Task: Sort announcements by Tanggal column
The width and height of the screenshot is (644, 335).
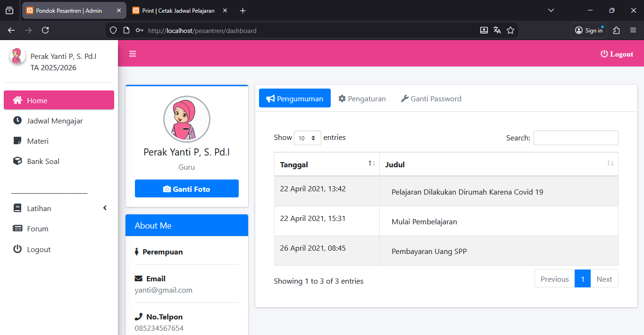Action: coord(326,164)
